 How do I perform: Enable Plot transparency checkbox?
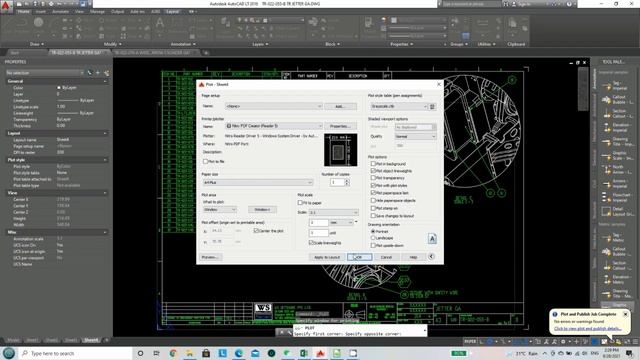[373, 178]
